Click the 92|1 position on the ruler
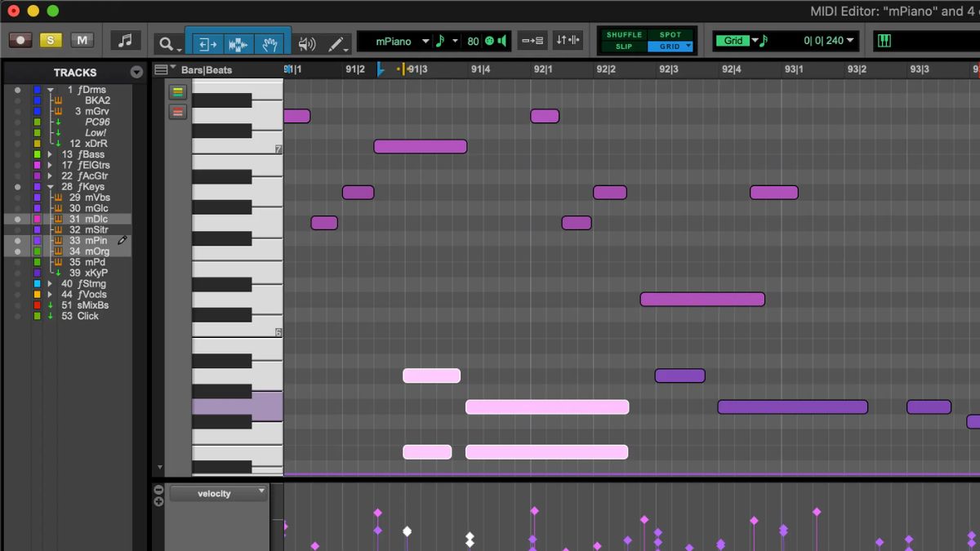Viewport: 980px width, 551px height. [x=543, y=69]
